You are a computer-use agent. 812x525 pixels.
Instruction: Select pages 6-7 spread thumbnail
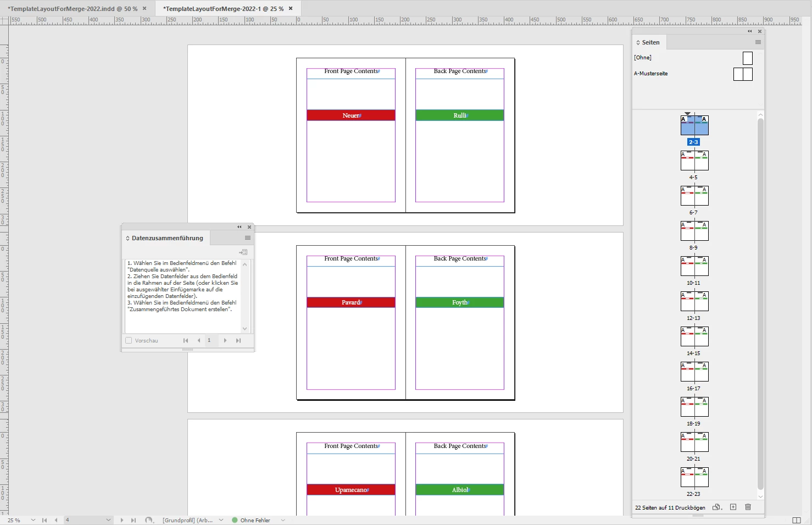coord(694,196)
